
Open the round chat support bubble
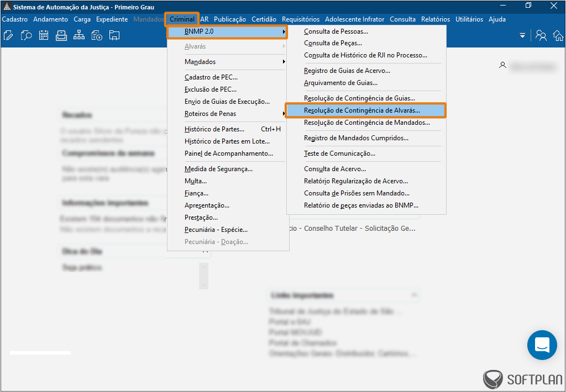[542, 345]
